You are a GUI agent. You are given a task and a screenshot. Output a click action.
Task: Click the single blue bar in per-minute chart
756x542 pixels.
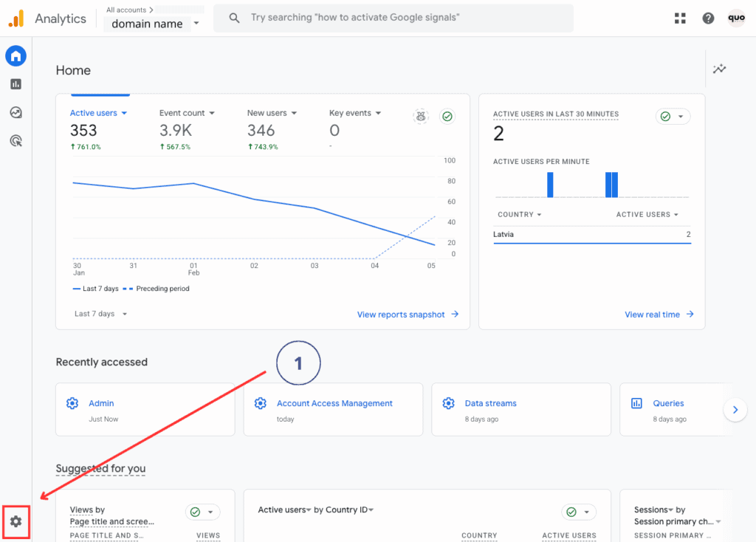550,185
